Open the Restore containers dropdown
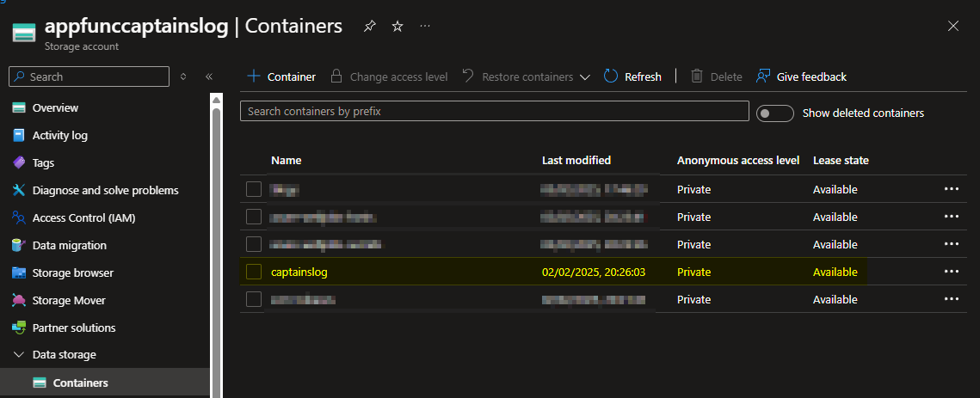The image size is (980, 398). [527, 77]
